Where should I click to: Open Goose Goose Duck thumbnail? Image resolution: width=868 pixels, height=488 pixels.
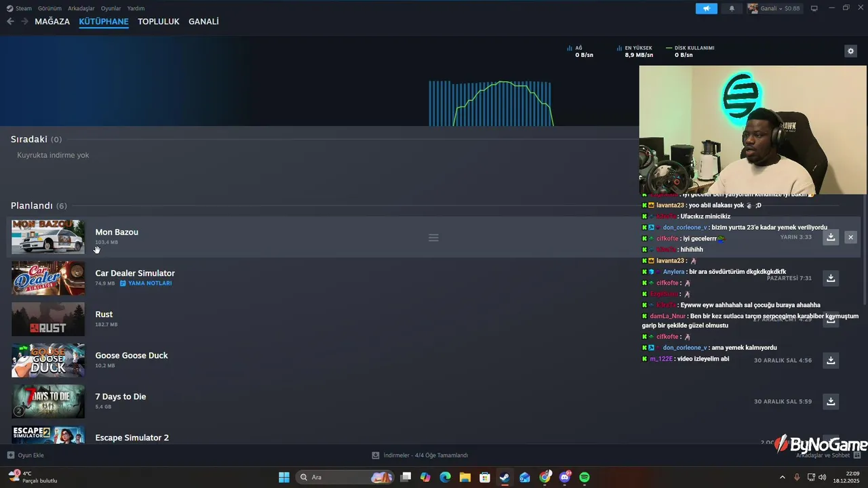tap(48, 361)
